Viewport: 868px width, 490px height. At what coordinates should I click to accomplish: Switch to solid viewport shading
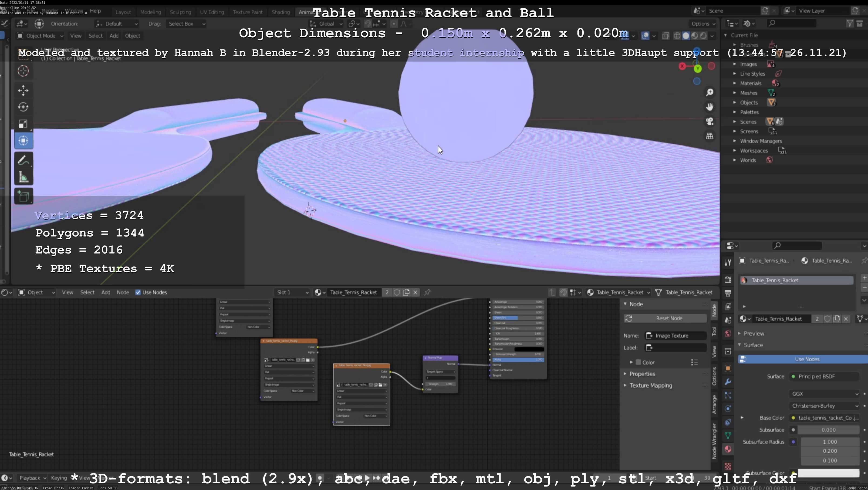pos(686,36)
